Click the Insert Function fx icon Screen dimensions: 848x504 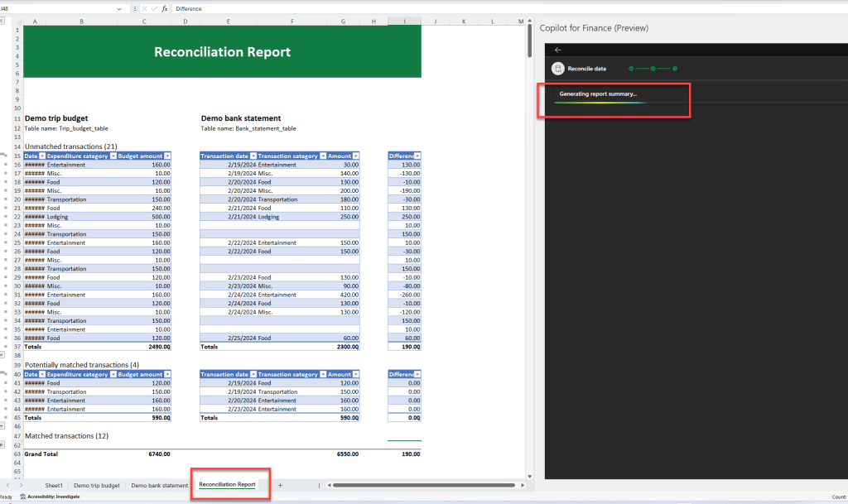(165, 8)
